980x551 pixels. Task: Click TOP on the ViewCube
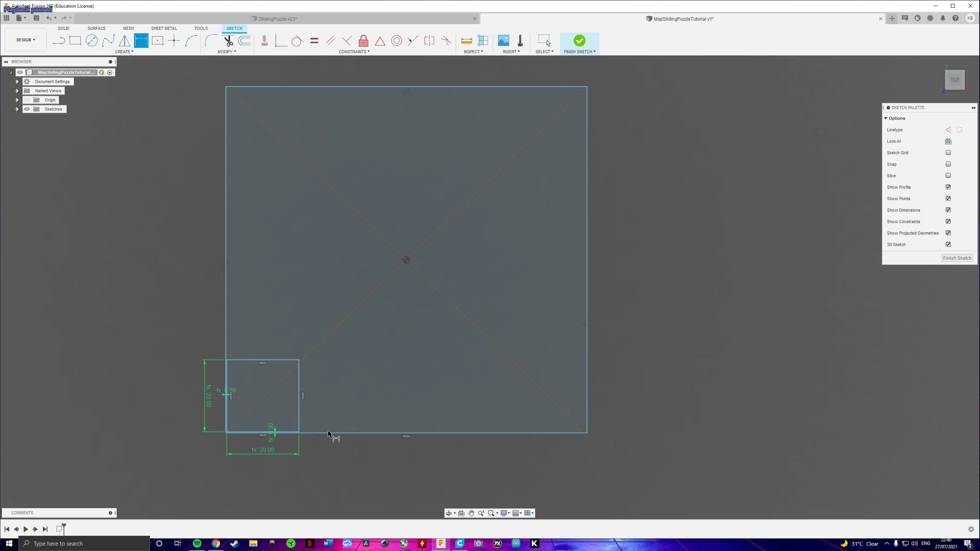(954, 80)
